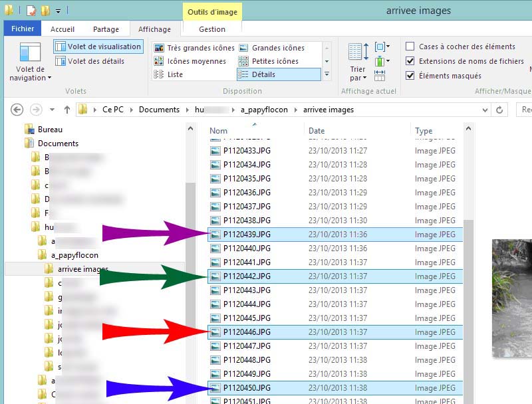532x404 pixels.
Task: Choose Détails layout
Action: point(279,74)
